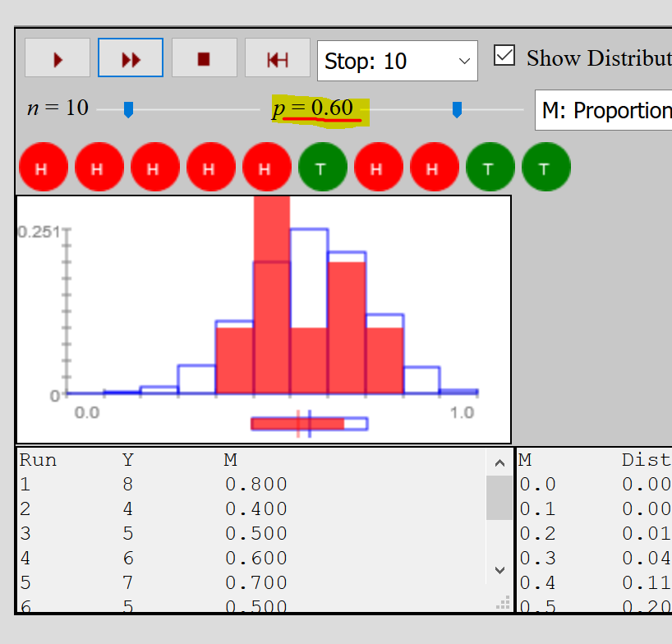672x644 pixels.
Task: Run a single step with the play button
Action: point(58,57)
